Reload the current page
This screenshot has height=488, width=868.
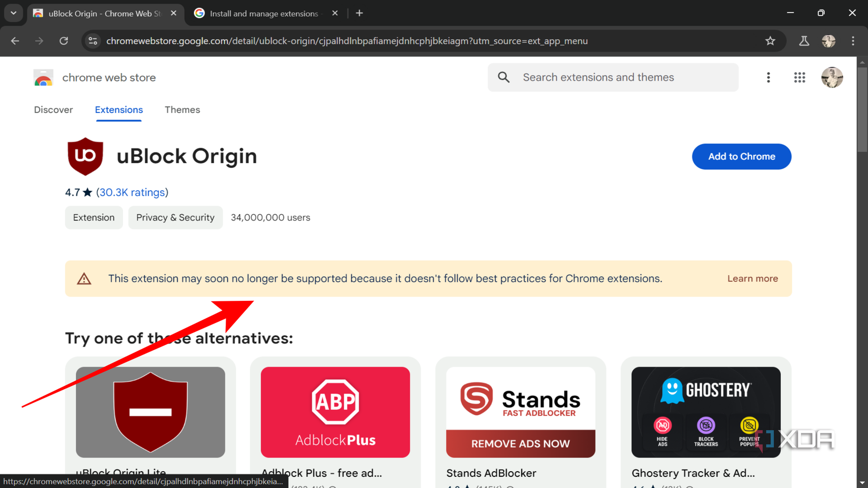tap(64, 40)
